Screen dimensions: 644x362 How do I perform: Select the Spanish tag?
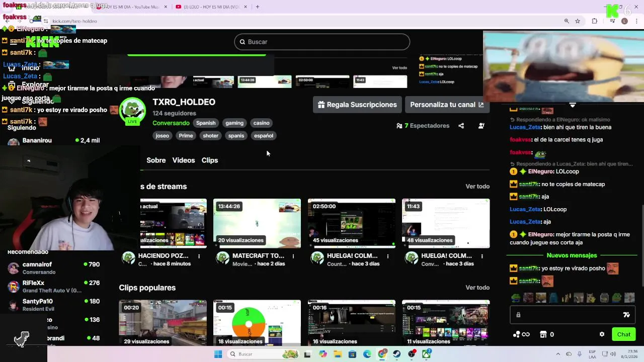pos(206,123)
